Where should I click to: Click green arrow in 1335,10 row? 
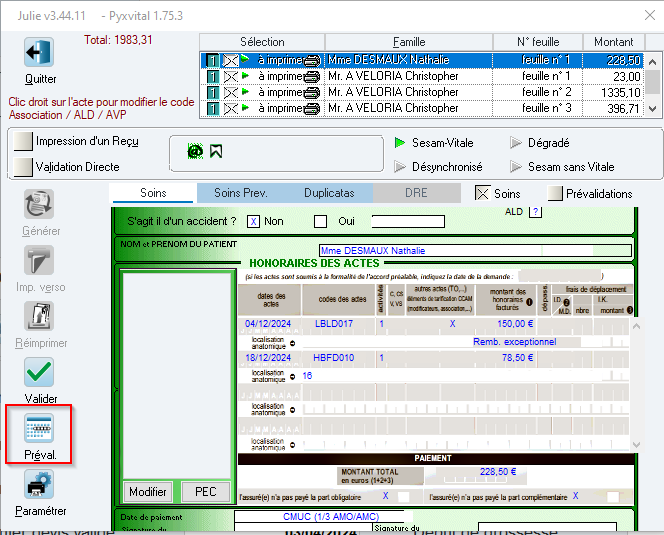point(245,91)
